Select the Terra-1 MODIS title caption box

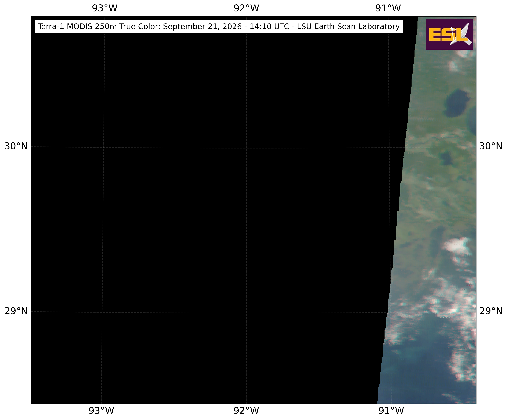click(219, 27)
